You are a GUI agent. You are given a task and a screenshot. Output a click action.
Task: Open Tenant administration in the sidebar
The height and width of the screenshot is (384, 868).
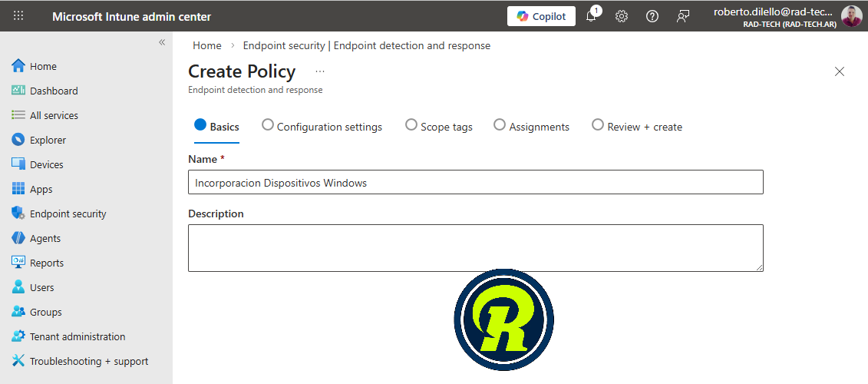coord(77,336)
